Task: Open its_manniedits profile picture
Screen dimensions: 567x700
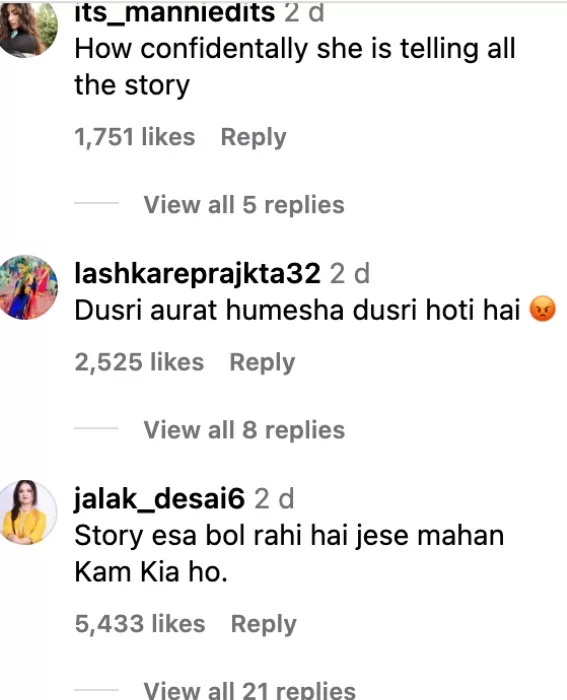Action: click(x=28, y=29)
